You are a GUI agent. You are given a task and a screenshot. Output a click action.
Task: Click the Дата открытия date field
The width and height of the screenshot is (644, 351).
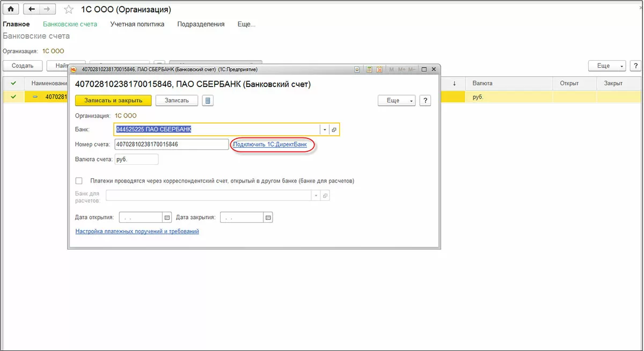click(x=141, y=217)
